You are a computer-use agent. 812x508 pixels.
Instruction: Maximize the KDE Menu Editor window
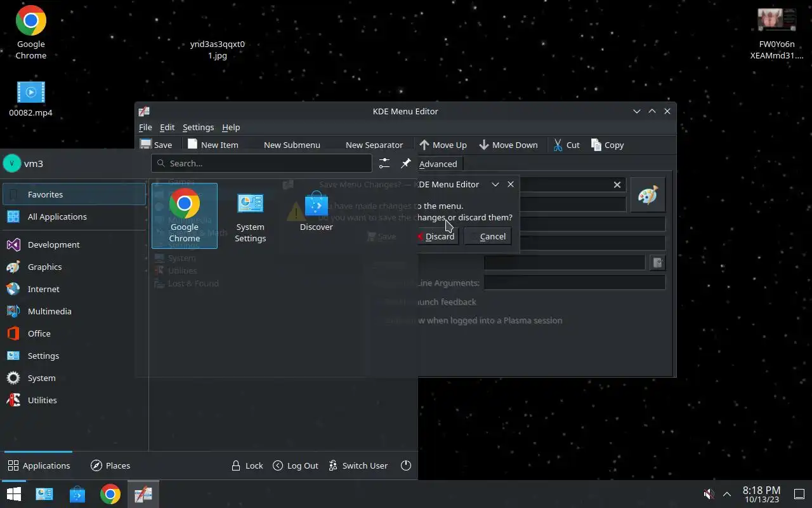[x=652, y=111]
